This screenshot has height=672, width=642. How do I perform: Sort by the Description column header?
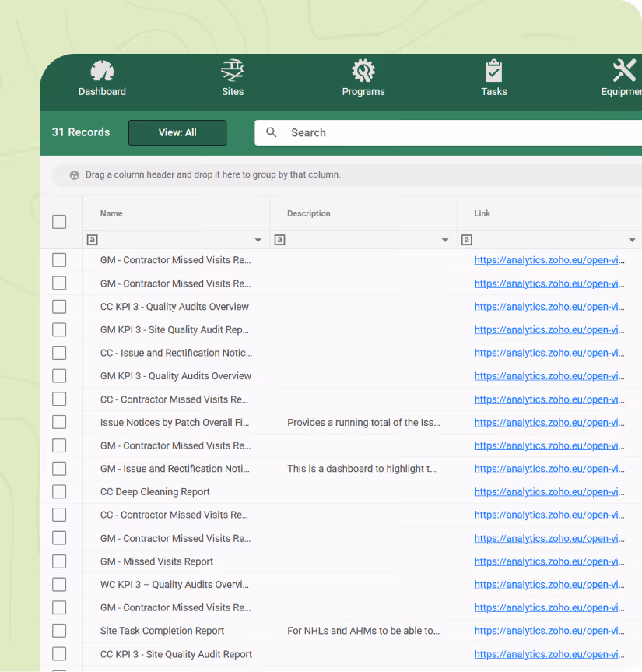click(x=309, y=213)
